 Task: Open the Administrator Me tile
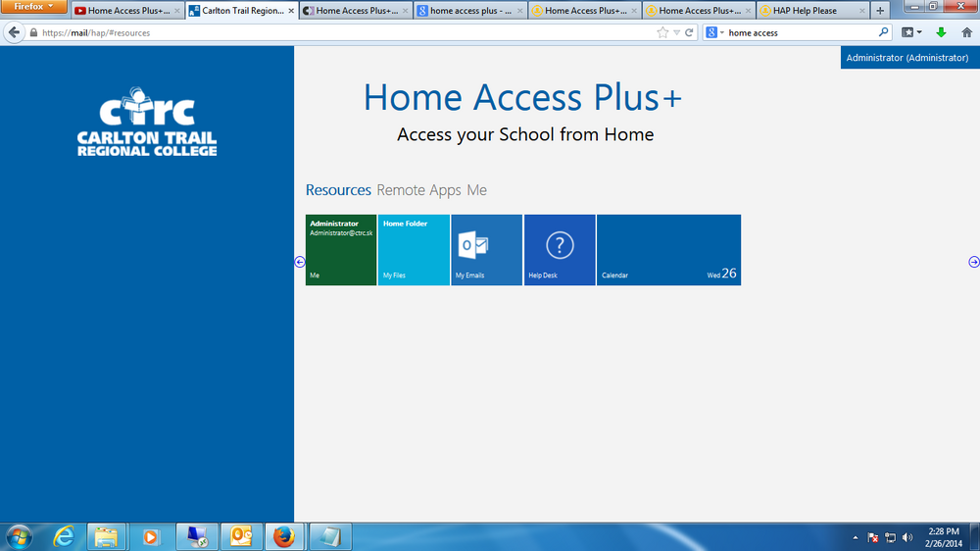[x=341, y=250]
